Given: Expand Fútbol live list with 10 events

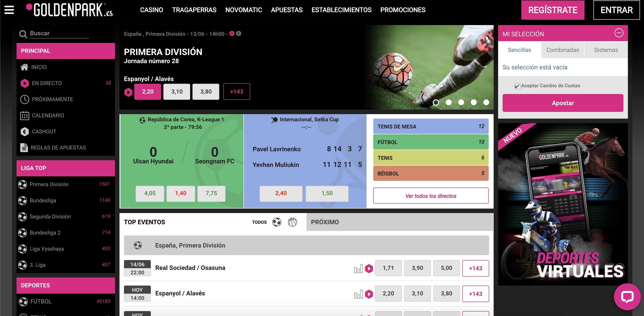Looking at the screenshot, I should tap(431, 142).
